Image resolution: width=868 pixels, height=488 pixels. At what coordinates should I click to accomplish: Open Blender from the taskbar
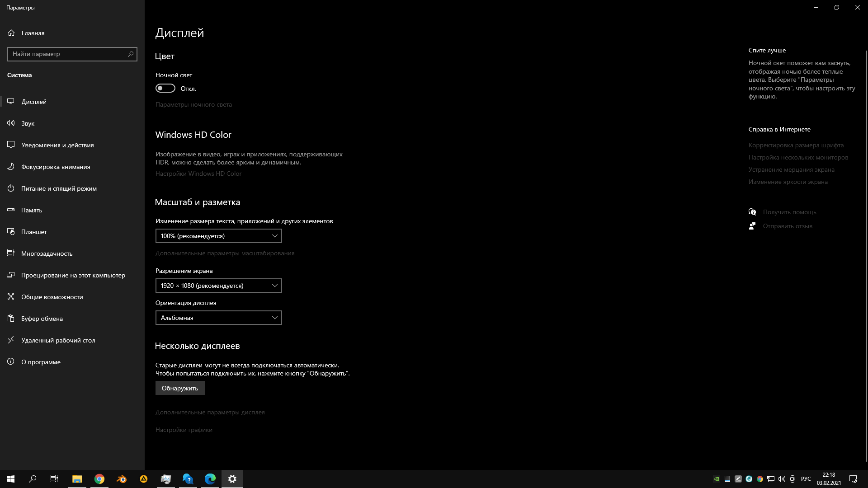(x=122, y=479)
